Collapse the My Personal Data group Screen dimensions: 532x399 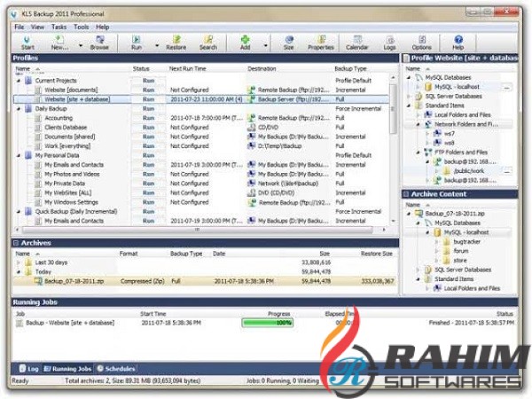pyautogui.click(x=19, y=155)
